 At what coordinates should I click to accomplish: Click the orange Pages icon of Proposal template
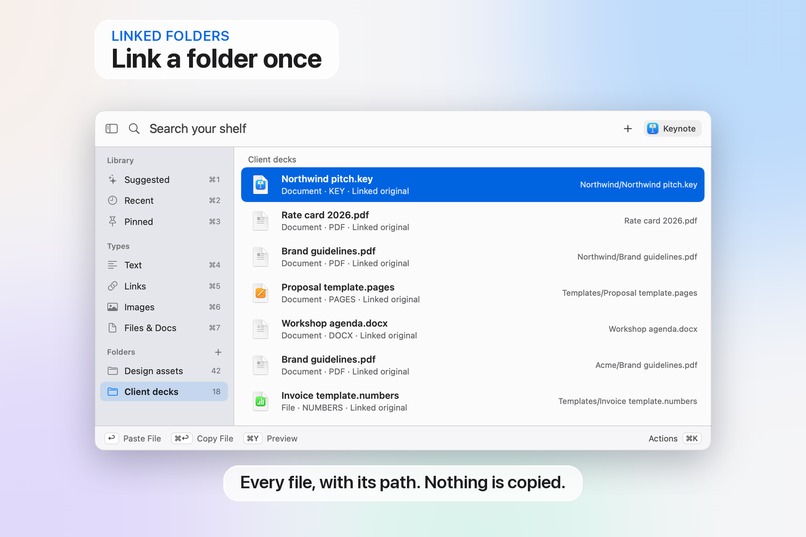point(261,293)
